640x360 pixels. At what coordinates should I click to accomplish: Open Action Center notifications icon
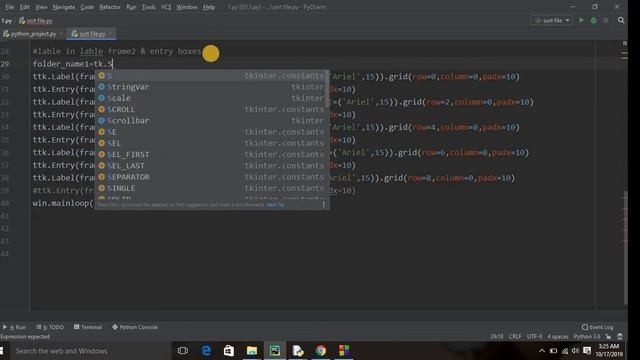coord(587,351)
